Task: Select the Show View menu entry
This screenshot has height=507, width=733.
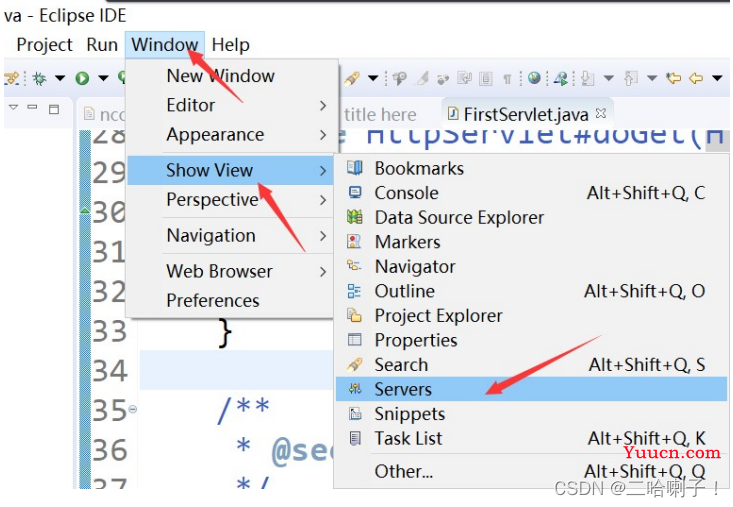Action: tap(230, 170)
